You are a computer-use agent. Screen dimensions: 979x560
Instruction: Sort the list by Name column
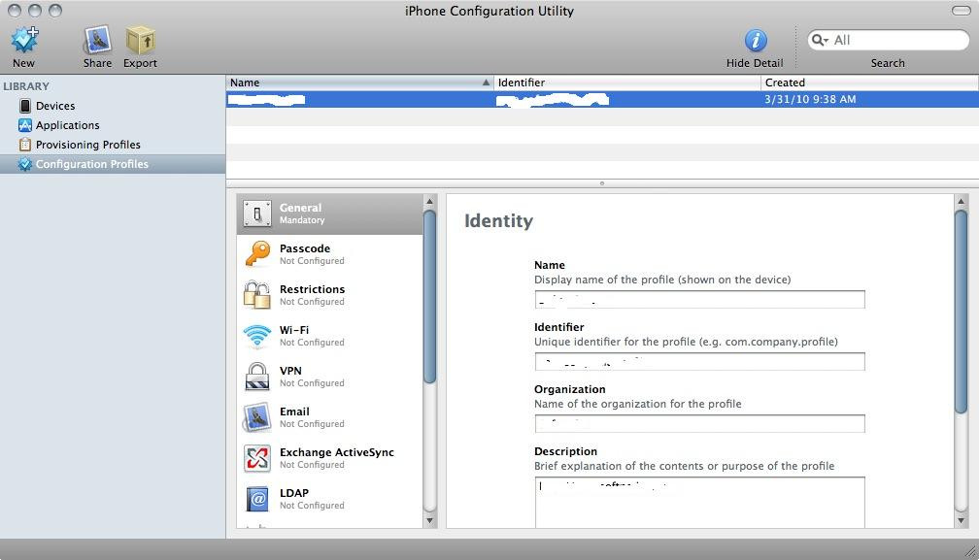(359, 82)
